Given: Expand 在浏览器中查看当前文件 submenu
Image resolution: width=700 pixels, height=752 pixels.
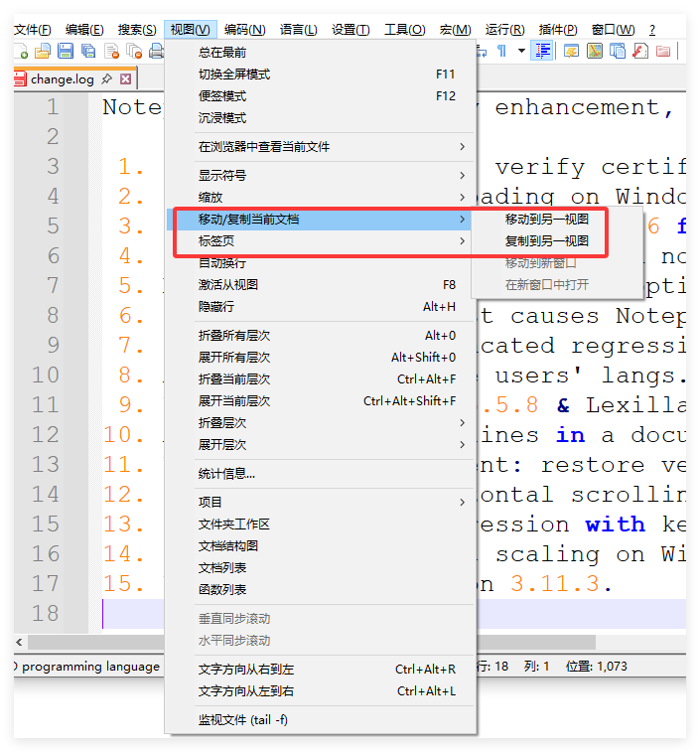Looking at the screenshot, I should [321, 147].
